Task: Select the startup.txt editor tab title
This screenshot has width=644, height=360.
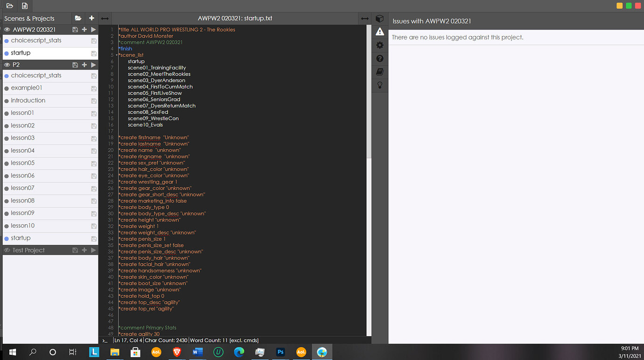Action: point(235,18)
